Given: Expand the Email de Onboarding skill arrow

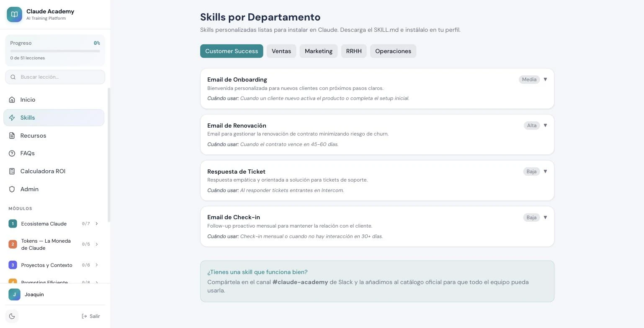Looking at the screenshot, I should [x=545, y=79].
